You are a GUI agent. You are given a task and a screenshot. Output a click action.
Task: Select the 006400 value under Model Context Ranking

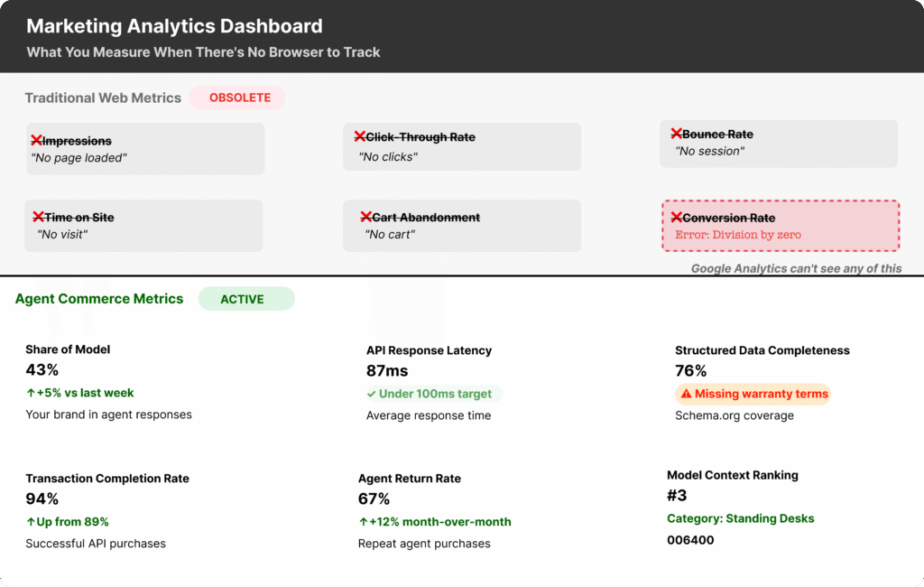click(690, 539)
